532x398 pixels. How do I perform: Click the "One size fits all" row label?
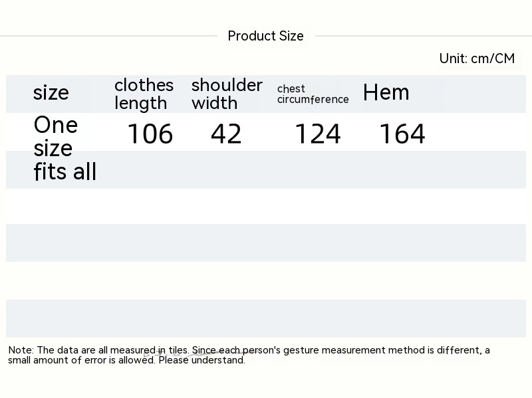point(65,148)
